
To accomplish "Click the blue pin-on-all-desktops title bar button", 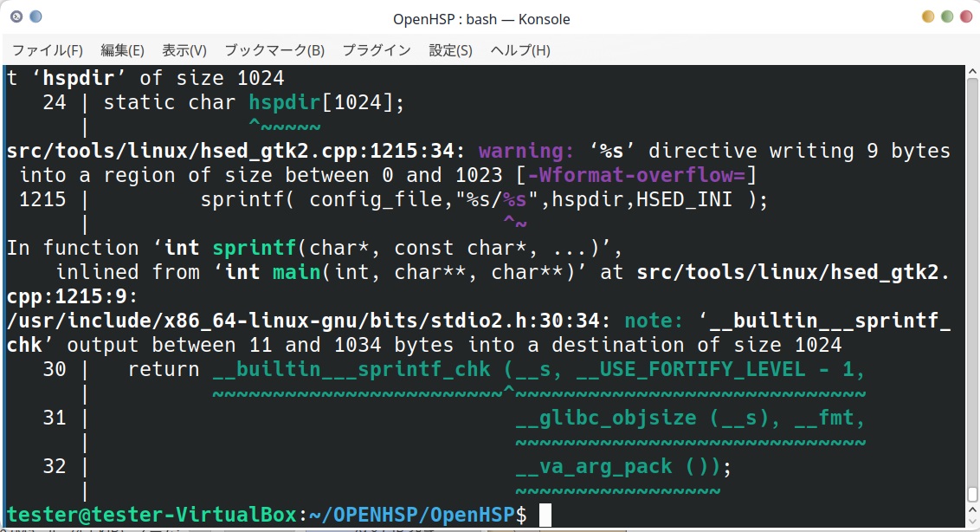I will 35,17.
